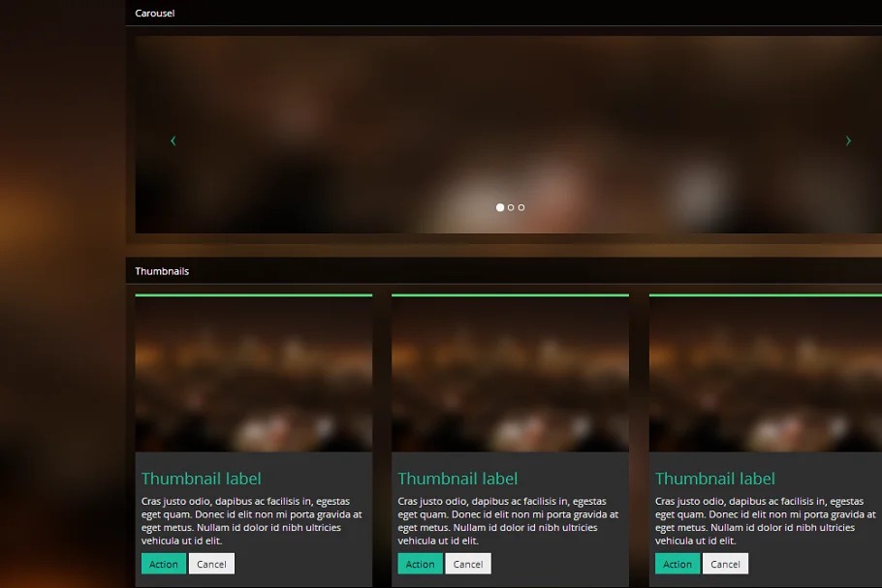Select the third carousel indicator dot

[521, 207]
